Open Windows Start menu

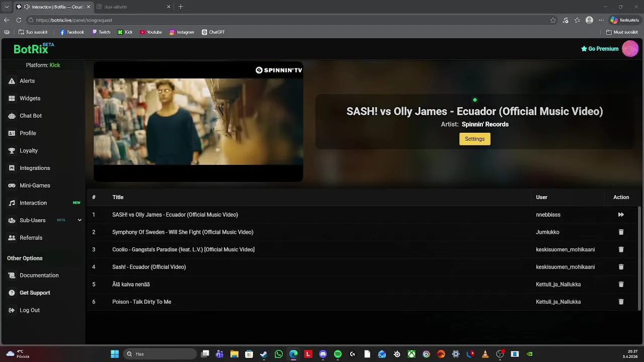pyautogui.click(x=115, y=354)
